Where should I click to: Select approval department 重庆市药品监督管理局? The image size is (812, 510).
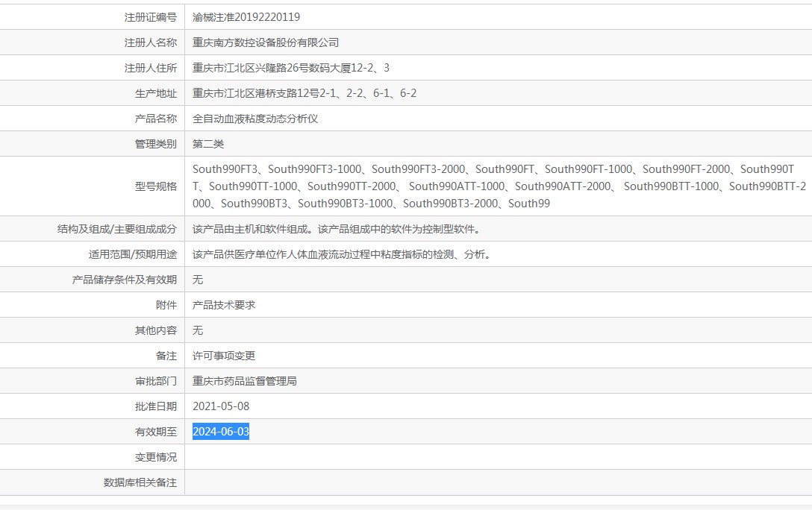tap(245, 381)
